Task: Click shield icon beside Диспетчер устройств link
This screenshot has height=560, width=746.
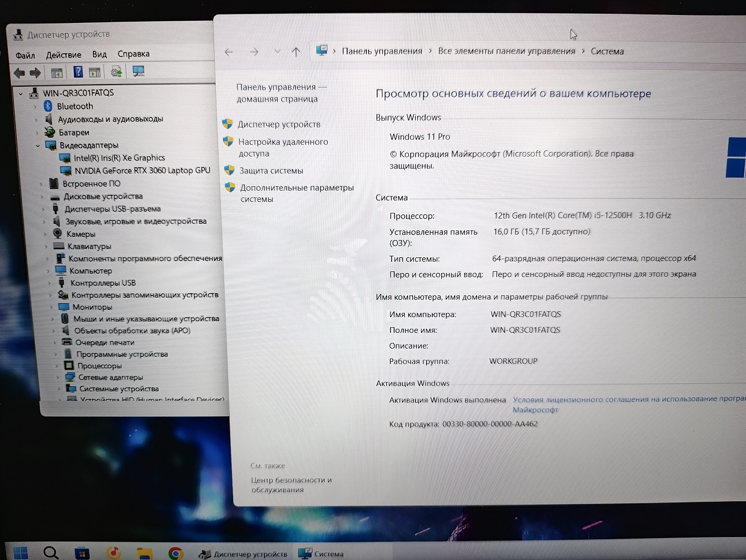Action: point(228,124)
